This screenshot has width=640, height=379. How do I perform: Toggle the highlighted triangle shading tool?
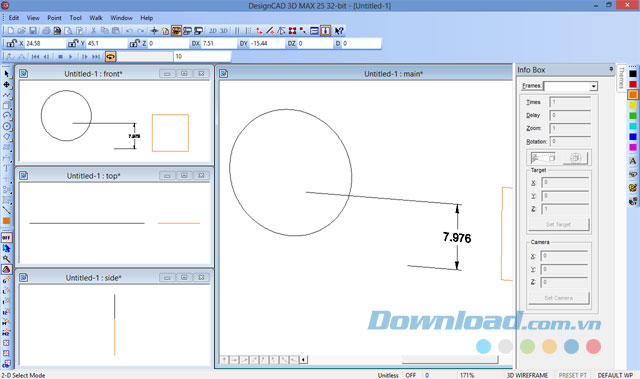tap(7, 269)
